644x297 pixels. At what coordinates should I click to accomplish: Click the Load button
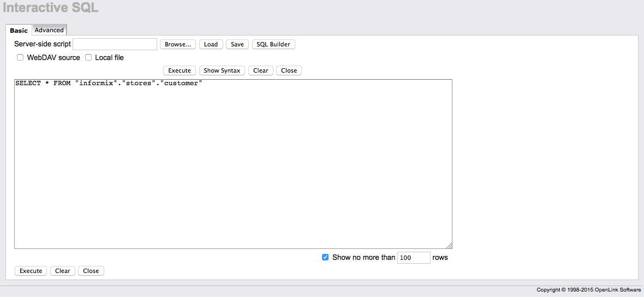pyautogui.click(x=211, y=44)
